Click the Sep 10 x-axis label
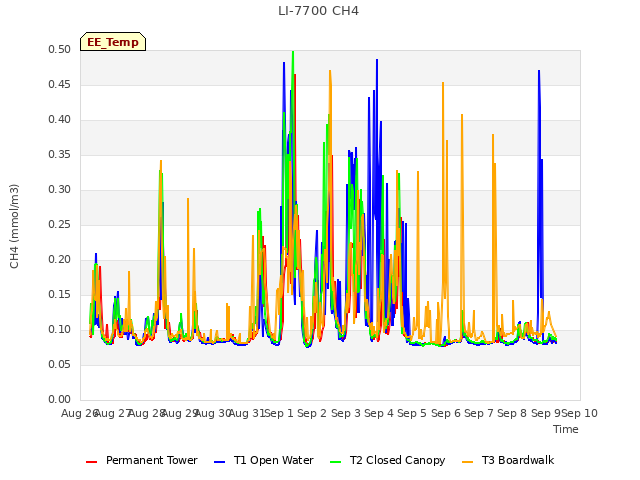This screenshot has height=480, width=640. coord(580,413)
